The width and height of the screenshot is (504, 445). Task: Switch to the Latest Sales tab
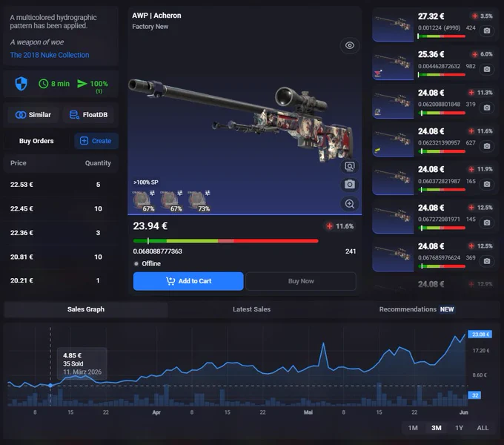tap(252, 309)
